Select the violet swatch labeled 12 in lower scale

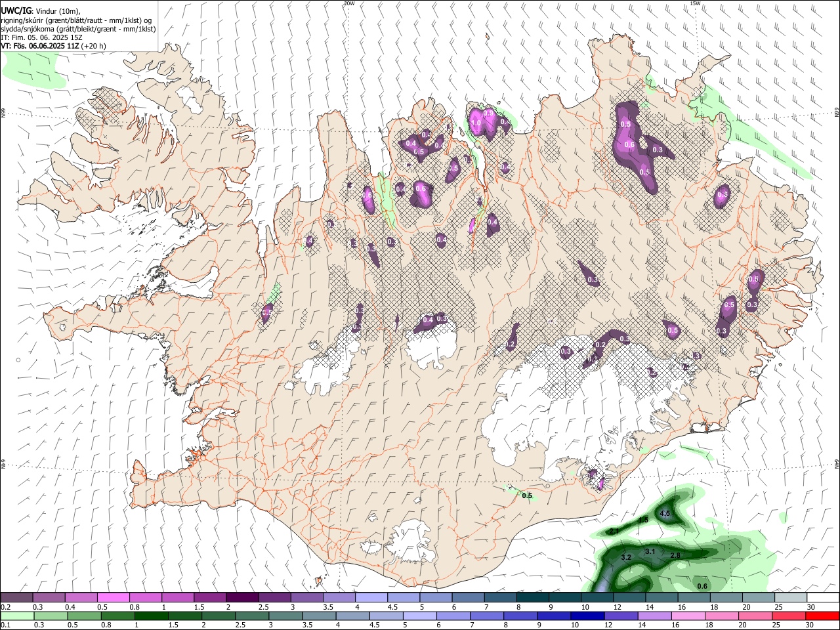click(x=621, y=616)
